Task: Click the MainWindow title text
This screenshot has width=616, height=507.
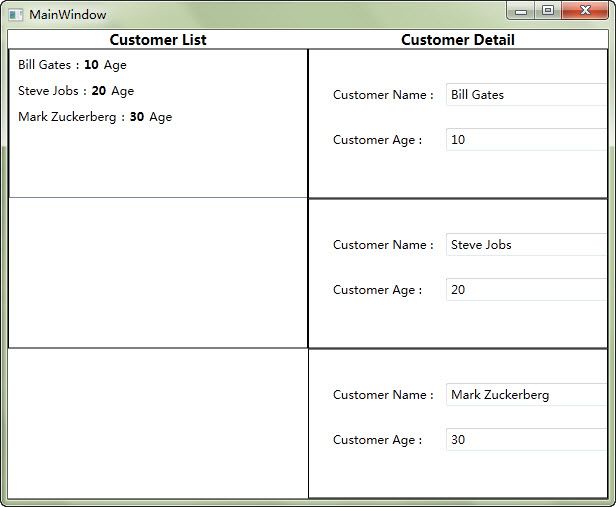Action: pos(68,15)
